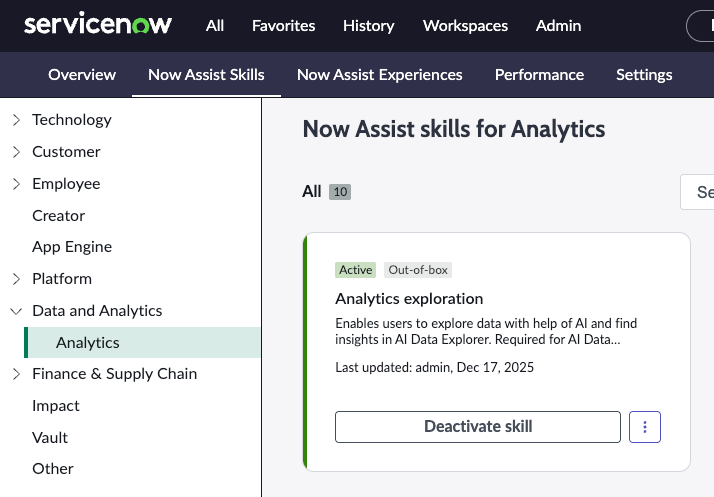Screen dimensions: 714x497
Task: Click the Analytics exploration skill title
Action: point(409,299)
